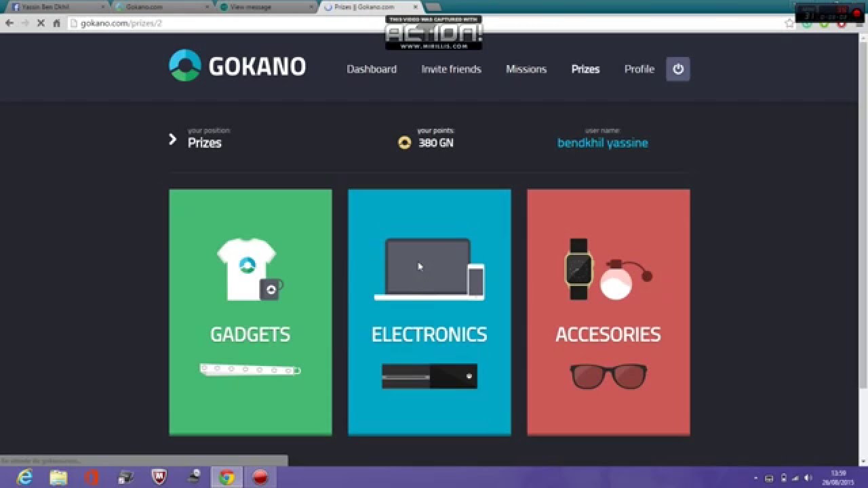Click the GOKANO wordmark
The image size is (868, 488).
click(257, 66)
